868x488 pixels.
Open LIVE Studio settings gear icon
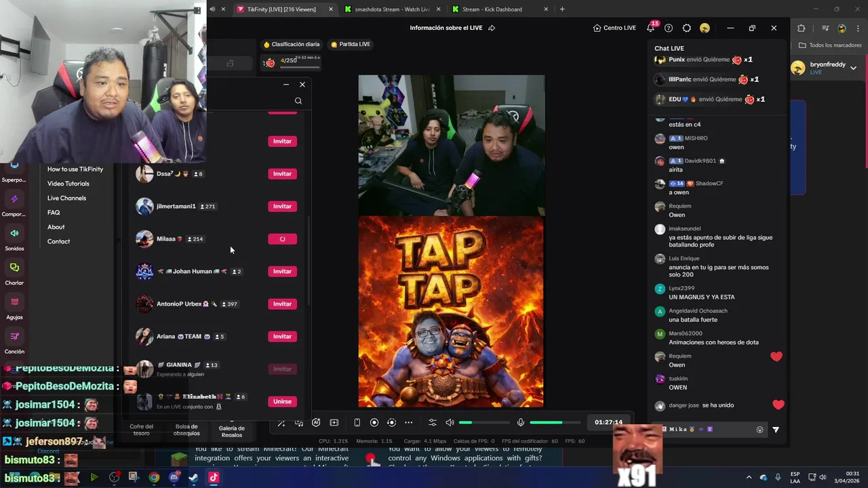click(x=687, y=28)
